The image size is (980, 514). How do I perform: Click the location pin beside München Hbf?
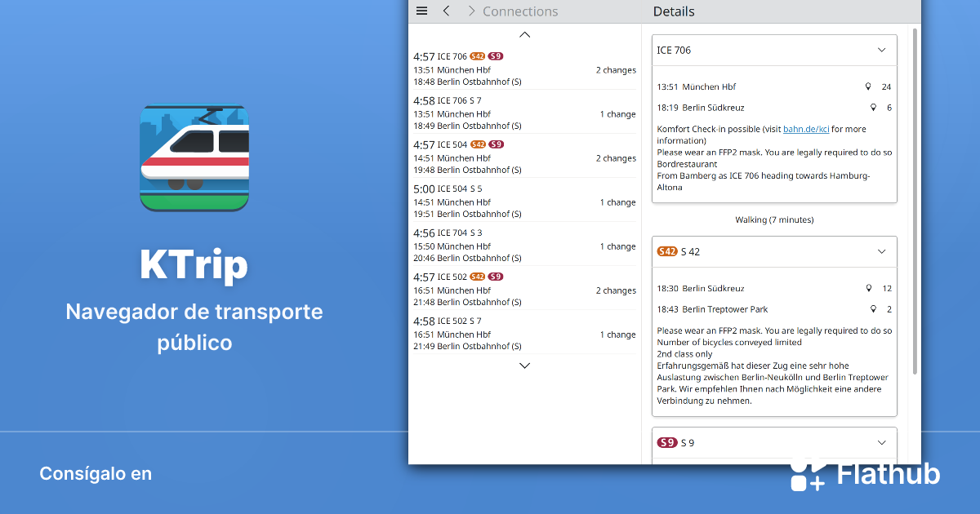[868, 86]
